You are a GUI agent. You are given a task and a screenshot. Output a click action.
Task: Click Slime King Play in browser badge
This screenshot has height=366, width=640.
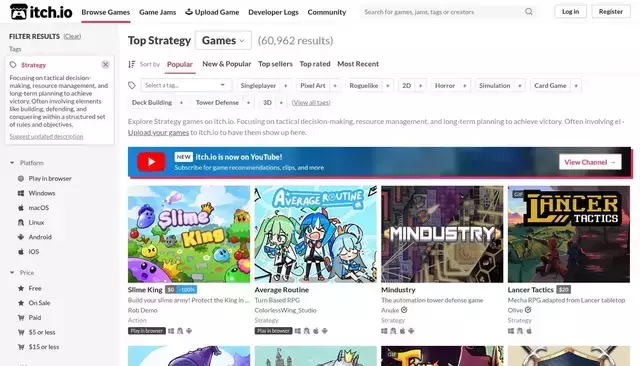pos(147,331)
